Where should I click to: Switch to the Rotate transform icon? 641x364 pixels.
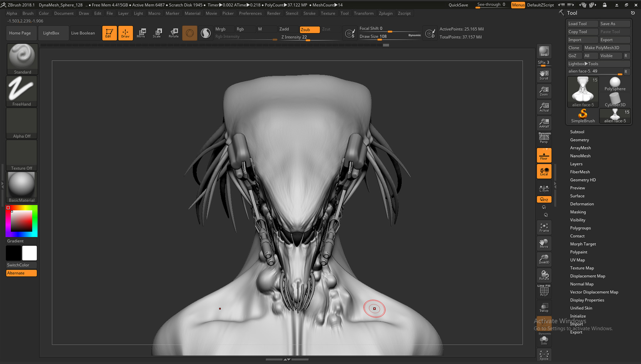tap(173, 33)
